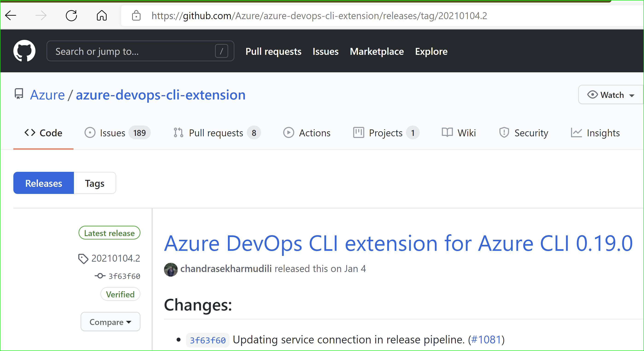Open the Security shield icon
644x351 pixels.
(504, 133)
